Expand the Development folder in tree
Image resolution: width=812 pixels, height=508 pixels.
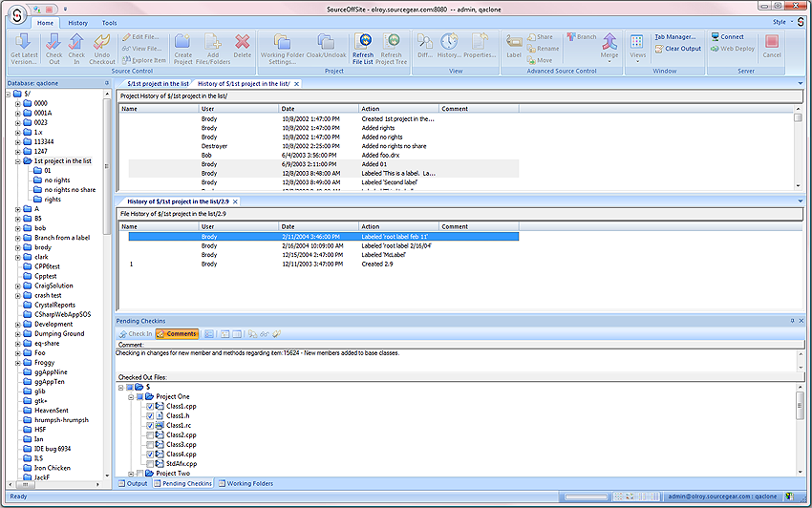pyautogui.click(x=18, y=324)
